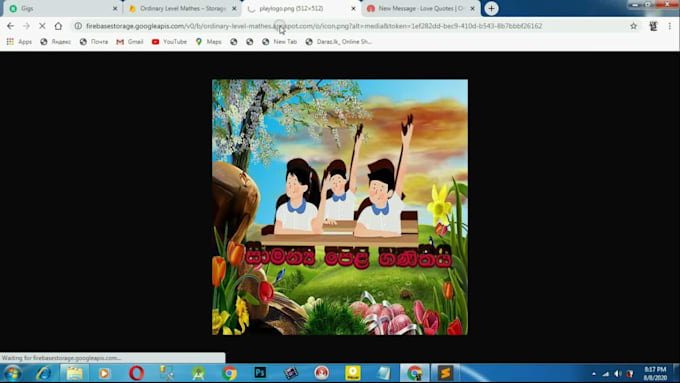Open the Gmail bookmark
The width and height of the screenshot is (680, 383).
(x=130, y=42)
